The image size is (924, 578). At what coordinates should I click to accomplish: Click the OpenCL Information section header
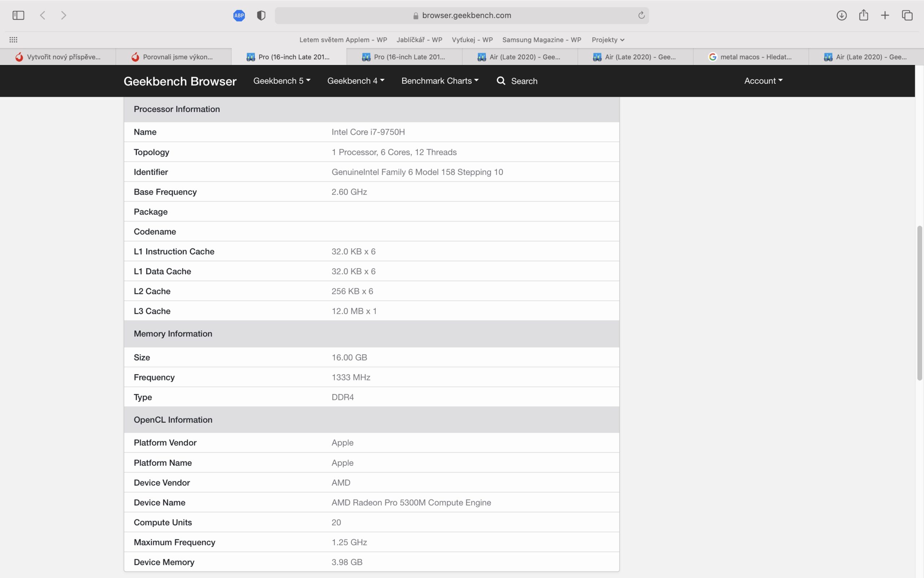pyautogui.click(x=371, y=420)
